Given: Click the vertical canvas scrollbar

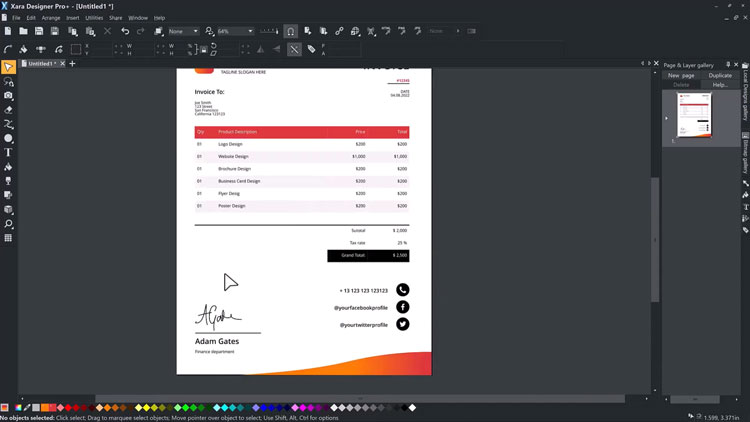Looking at the screenshot, I should 655,239.
